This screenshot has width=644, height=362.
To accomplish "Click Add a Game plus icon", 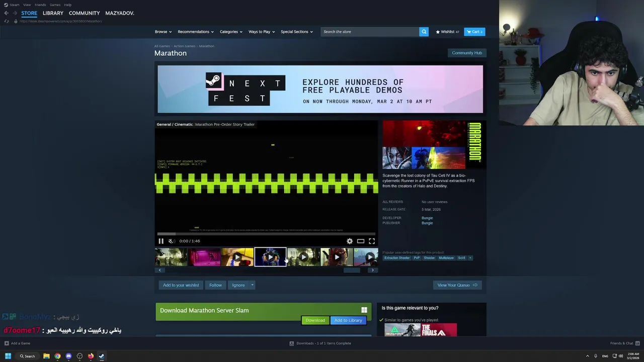I will [x=7, y=343].
